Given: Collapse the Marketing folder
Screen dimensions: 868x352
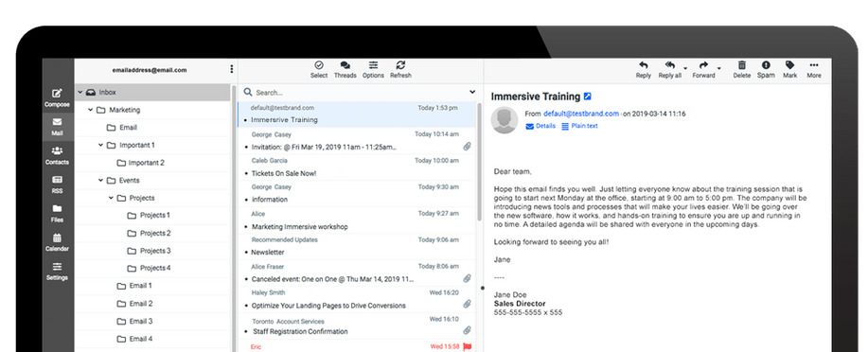Looking at the screenshot, I should pyautogui.click(x=90, y=110).
